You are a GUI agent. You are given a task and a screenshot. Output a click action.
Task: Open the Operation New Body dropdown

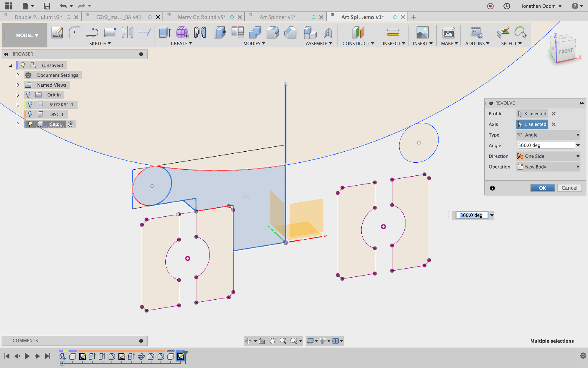pyautogui.click(x=548, y=167)
